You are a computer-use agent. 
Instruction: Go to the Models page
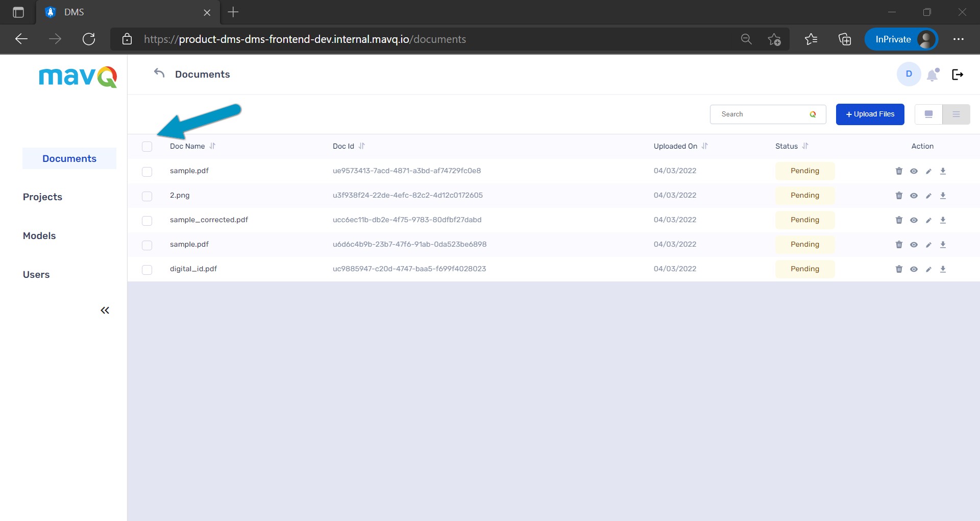39,236
